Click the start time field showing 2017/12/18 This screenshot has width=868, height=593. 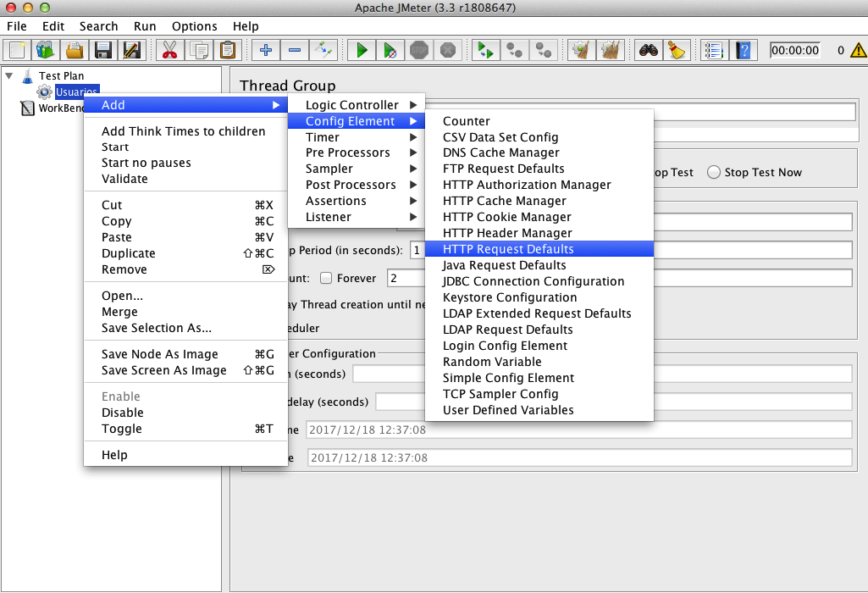coord(578,430)
